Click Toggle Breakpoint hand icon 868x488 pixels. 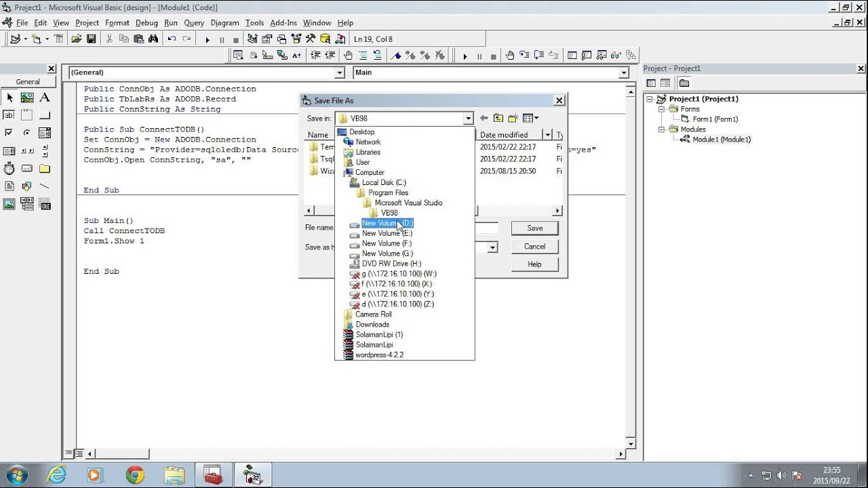(348, 56)
